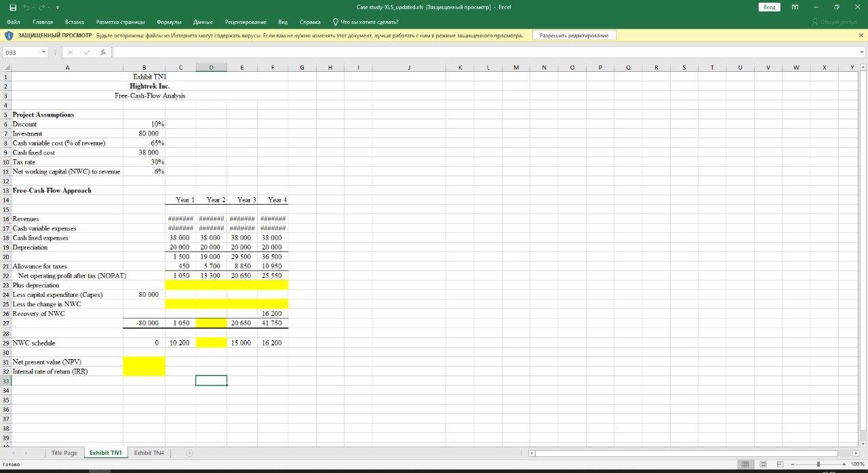Click the Normal view icon in status bar
868x473 pixels.
click(x=745, y=464)
